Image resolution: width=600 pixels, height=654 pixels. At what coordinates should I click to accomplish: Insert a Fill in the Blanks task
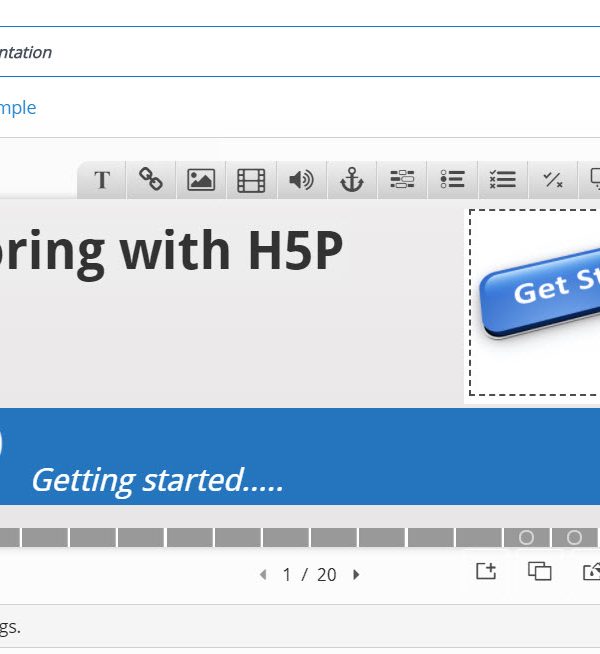pyautogui.click(x=402, y=180)
